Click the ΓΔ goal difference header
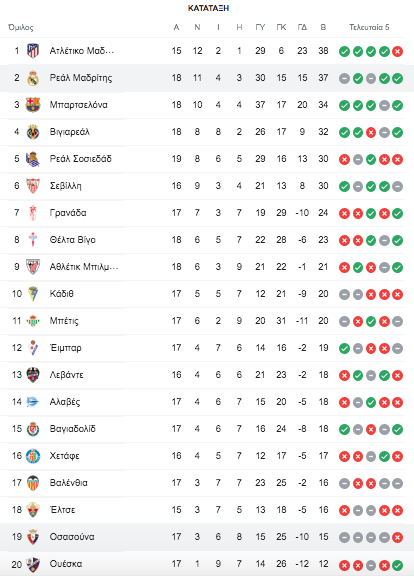This screenshot has width=414, height=576. pos(302,27)
